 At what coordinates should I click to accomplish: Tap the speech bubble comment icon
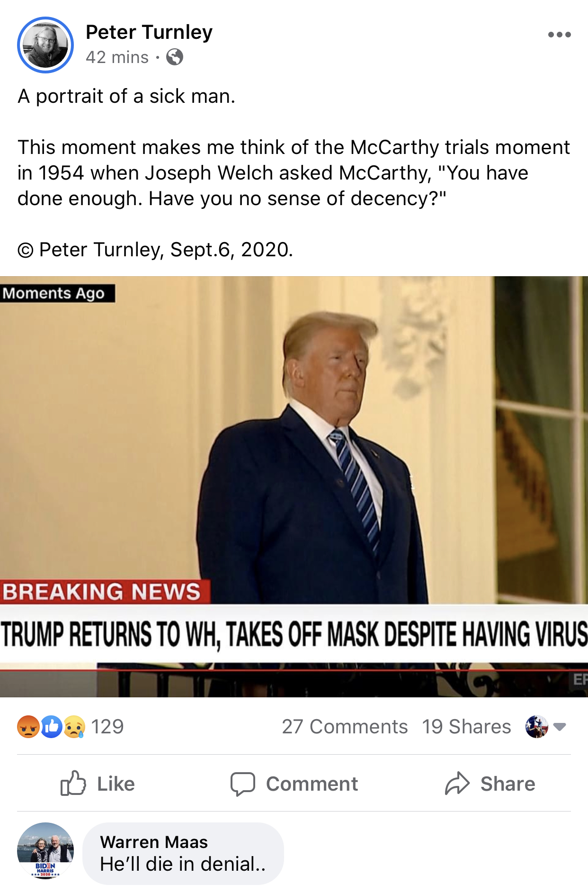(x=243, y=784)
